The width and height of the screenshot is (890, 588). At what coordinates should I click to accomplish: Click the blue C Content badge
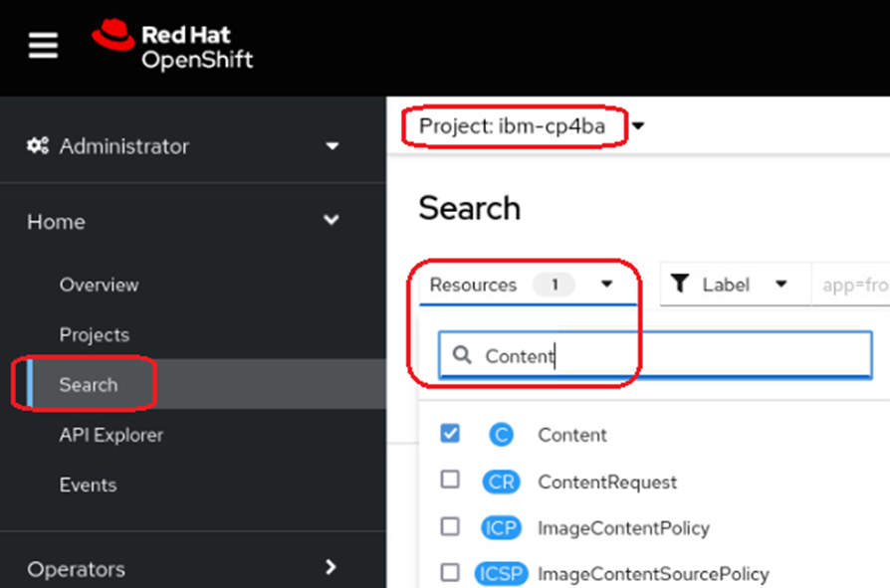(501, 435)
